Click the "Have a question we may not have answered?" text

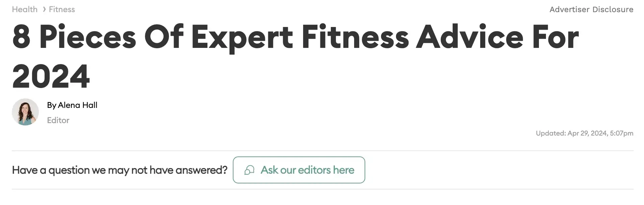120,170
